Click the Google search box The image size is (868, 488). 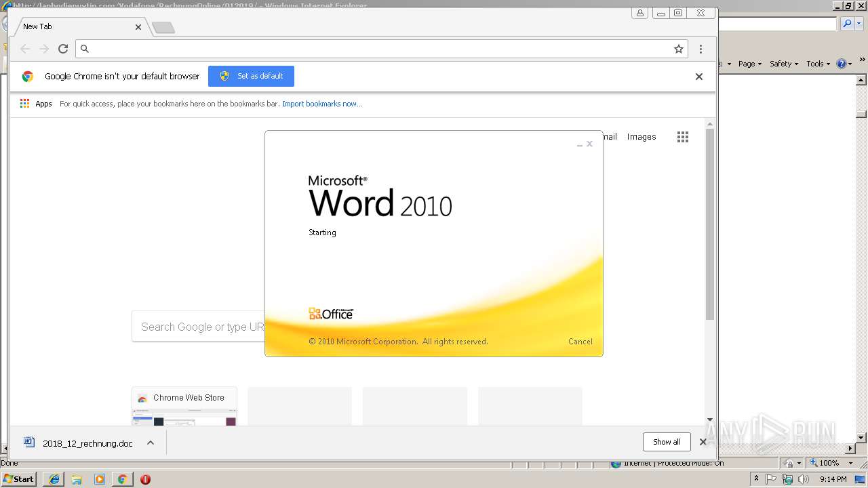(199, 327)
